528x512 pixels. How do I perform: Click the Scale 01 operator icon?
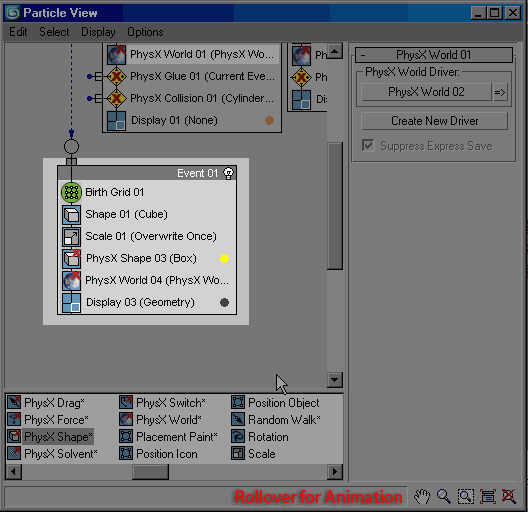(71, 236)
